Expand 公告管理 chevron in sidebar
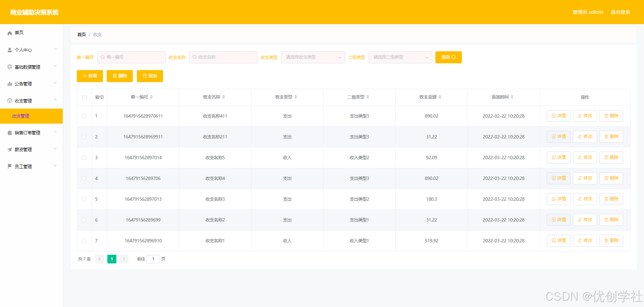Screen dimensions: 644x307 pyautogui.click(x=55, y=83)
